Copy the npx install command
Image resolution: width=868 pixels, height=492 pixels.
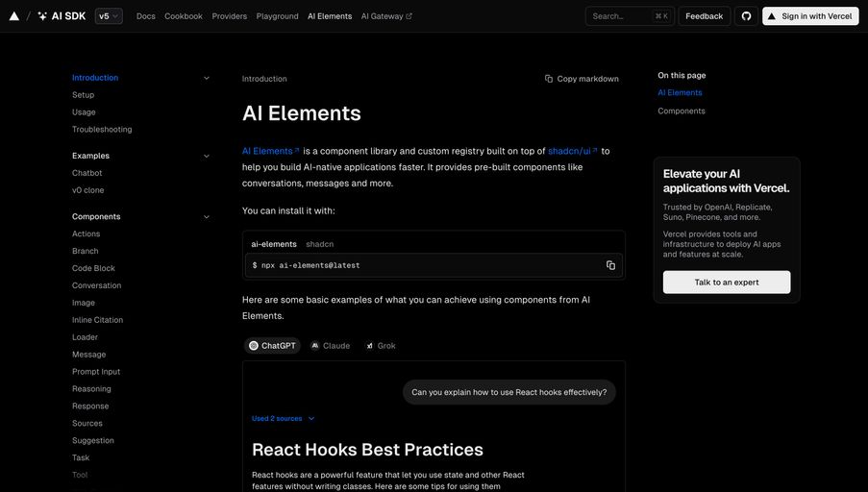610,265
